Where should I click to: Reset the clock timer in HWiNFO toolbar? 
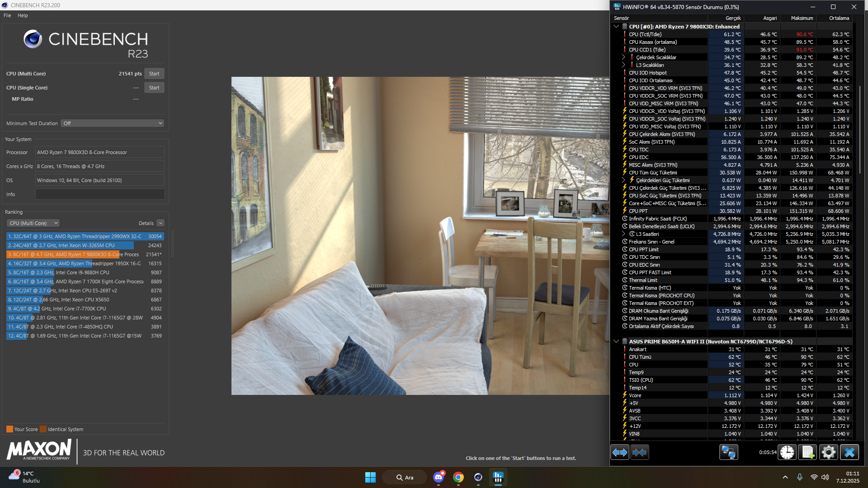click(787, 452)
